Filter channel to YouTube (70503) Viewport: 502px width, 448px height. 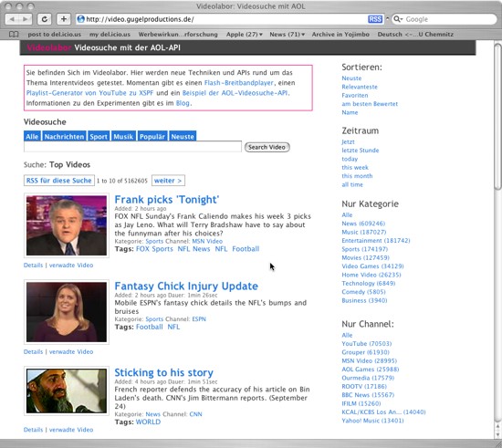367,344
